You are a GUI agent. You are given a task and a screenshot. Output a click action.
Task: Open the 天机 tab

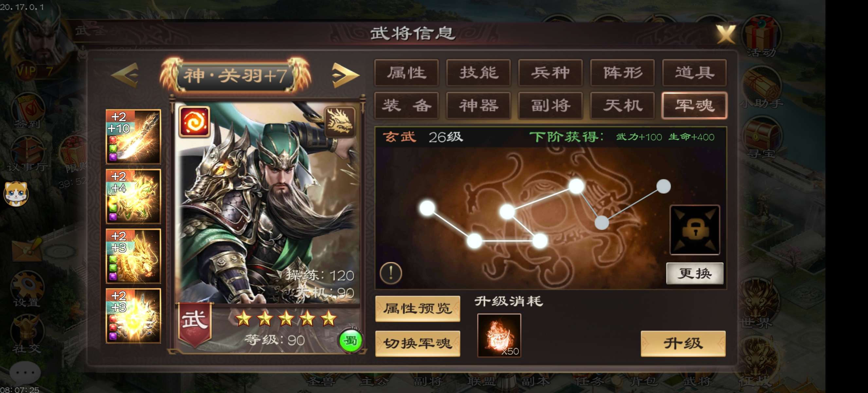point(622,105)
